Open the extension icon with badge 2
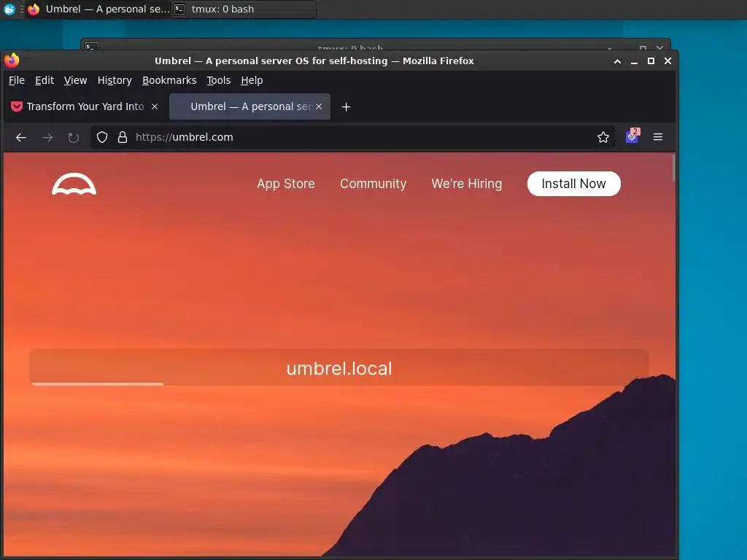Viewport: 747px width, 560px height. [x=632, y=136]
